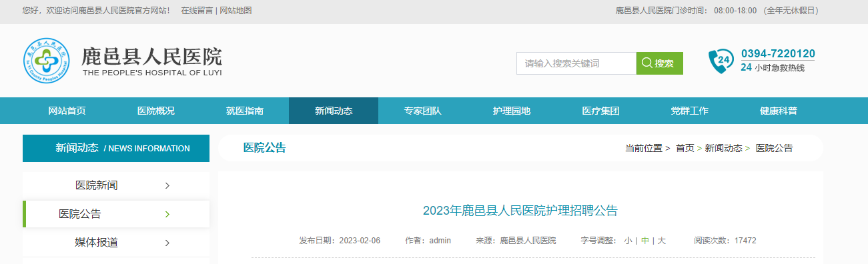The image size is (868, 264).
Task: Click read count 17472
Action: pyautogui.click(x=745, y=241)
